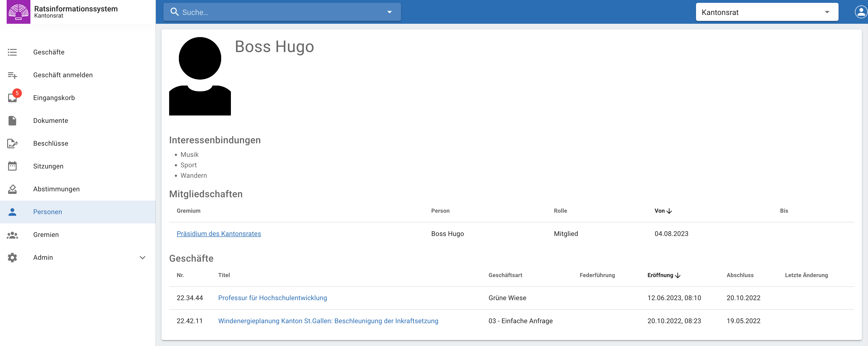Open the Abstimmungen menu item
Screen dimensions: 868x346
(x=56, y=189)
